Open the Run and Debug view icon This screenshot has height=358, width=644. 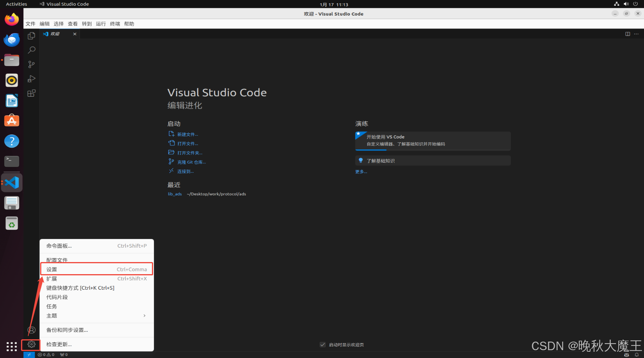pyautogui.click(x=32, y=79)
